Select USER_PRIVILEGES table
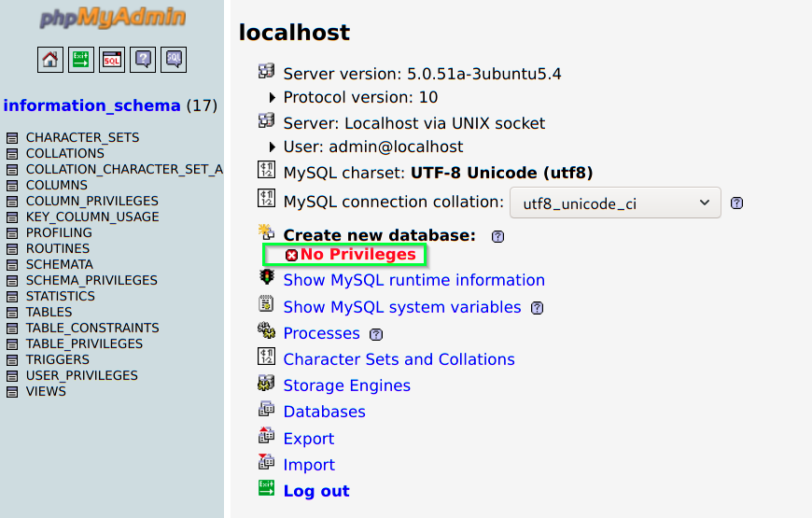Viewport: 812px width, 518px height. [82, 375]
